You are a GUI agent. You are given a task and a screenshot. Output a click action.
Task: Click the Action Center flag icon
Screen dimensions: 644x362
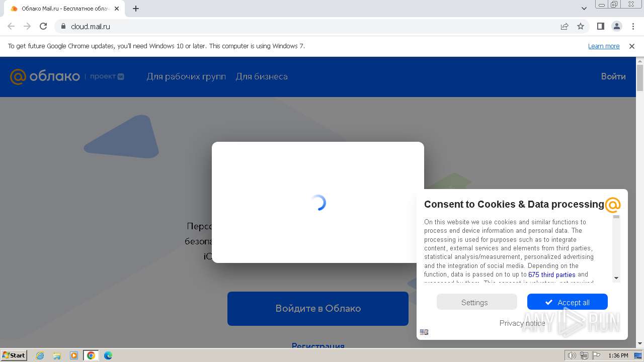(596, 355)
